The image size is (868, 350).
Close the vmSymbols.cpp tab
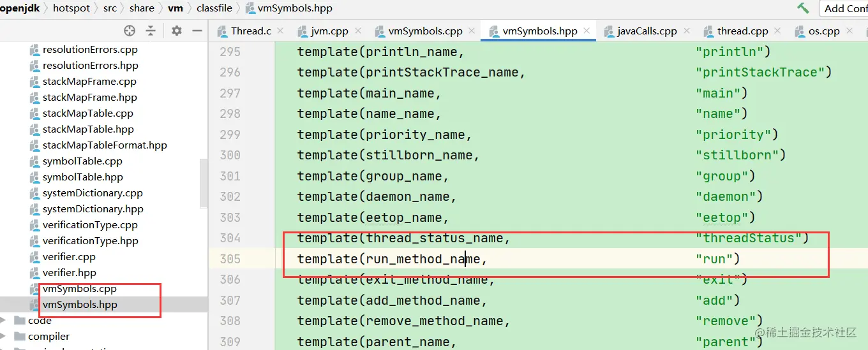click(x=472, y=31)
